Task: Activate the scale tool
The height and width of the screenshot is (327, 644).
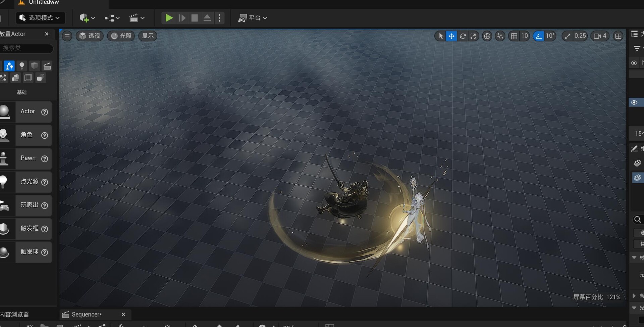Action: [x=474, y=36]
